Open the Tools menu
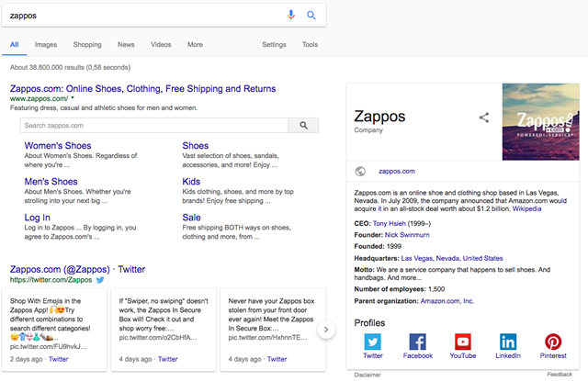The image size is (588, 381). [x=310, y=45]
